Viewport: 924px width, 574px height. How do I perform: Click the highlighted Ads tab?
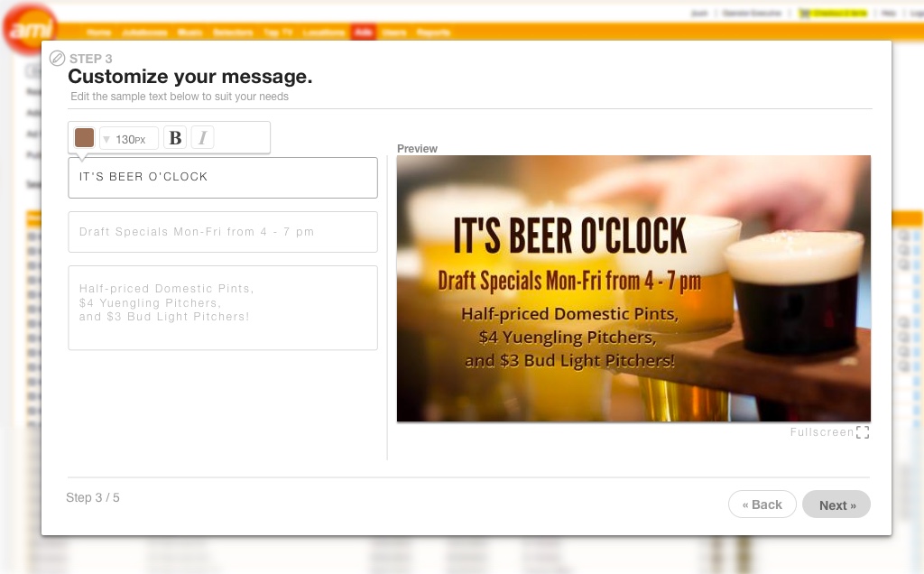point(364,32)
